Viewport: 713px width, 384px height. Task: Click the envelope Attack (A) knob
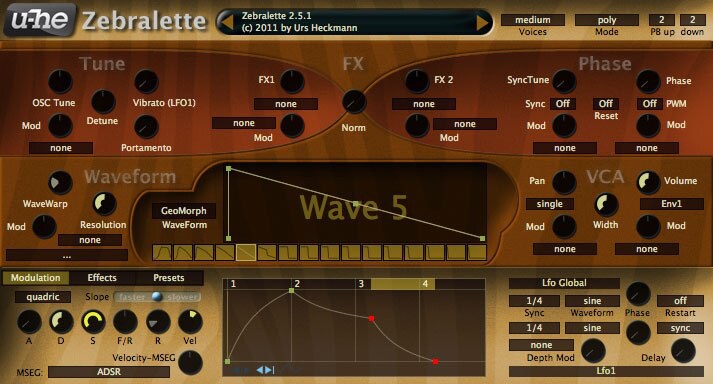click(x=29, y=322)
